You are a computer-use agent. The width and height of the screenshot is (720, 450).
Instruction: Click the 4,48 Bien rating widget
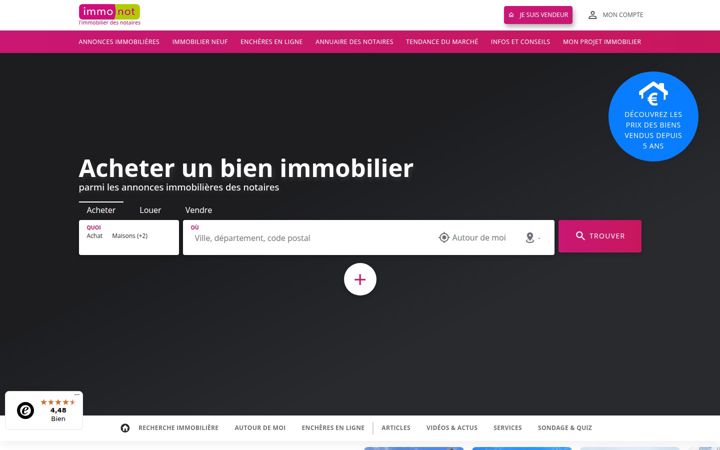coord(44,410)
